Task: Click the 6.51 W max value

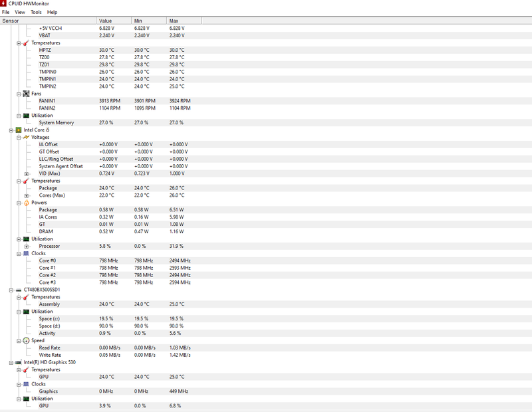Action: point(176,210)
